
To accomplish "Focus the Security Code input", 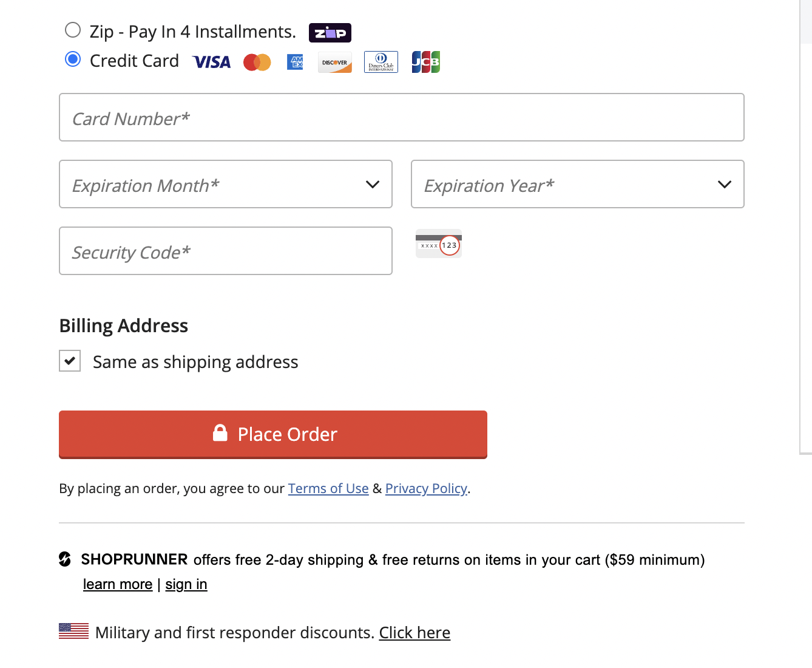I will click(226, 251).
